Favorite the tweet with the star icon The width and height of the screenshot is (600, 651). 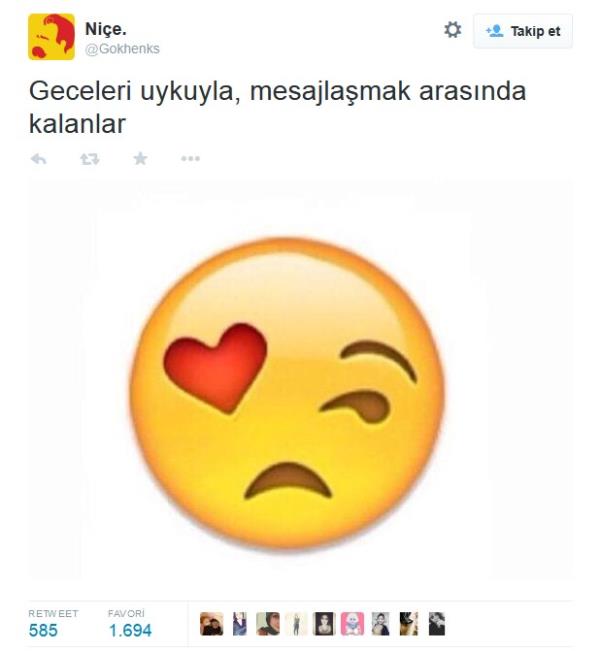tap(140, 159)
